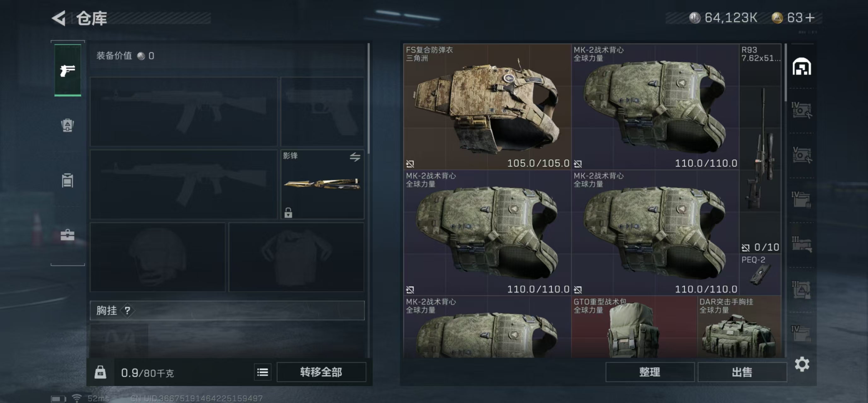Viewport: 868px width, 403px height.
Task: Click the warehouse grid vertical scrollbar
Action: click(785, 72)
